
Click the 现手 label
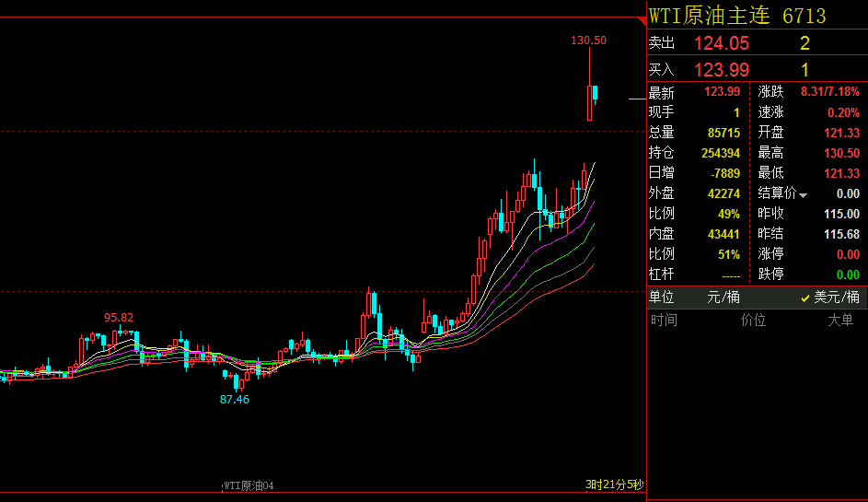pyautogui.click(x=662, y=112)
